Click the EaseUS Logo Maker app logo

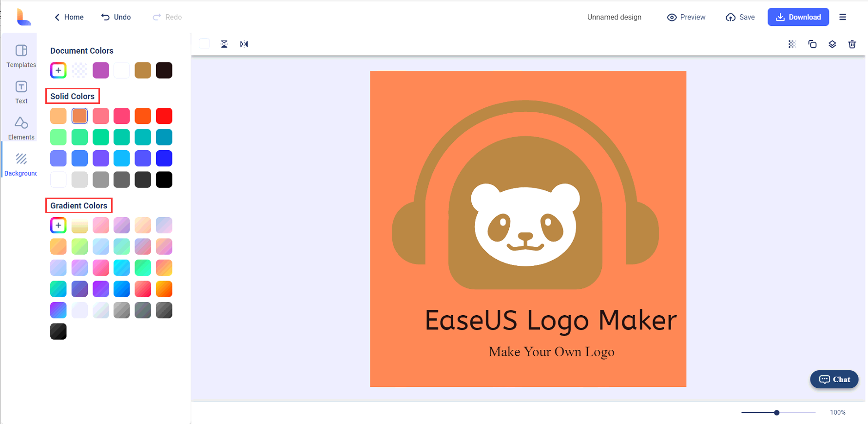(23, 17)
